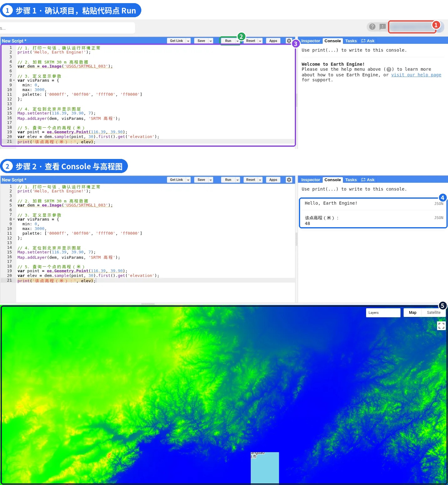This screenshot has width=448, height=485.
Task: Click the help circle icon in the welcome message
Action: pyautogui.click(x=389, y=69)
